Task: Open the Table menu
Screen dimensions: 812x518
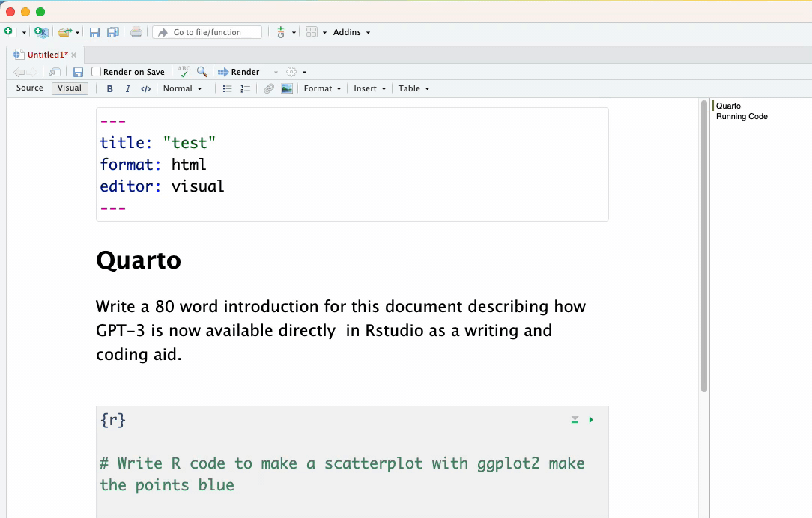Action: click(x=413, y=88)
